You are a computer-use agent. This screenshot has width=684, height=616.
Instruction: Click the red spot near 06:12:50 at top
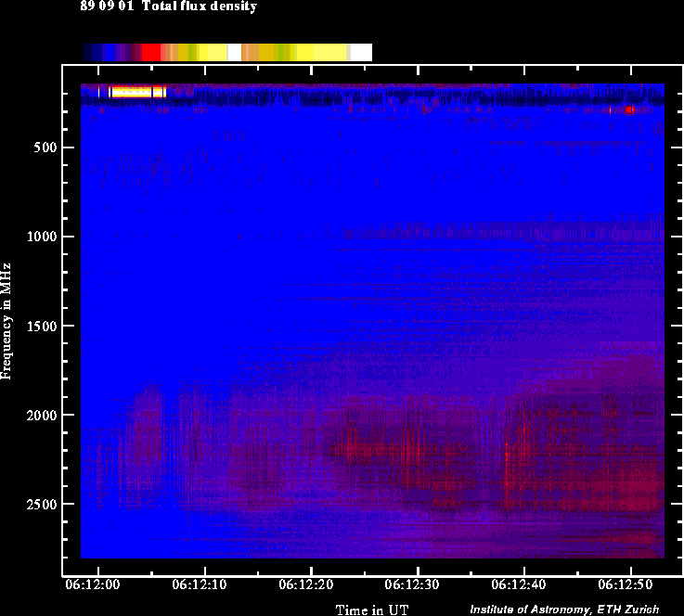tap(629, 109)
